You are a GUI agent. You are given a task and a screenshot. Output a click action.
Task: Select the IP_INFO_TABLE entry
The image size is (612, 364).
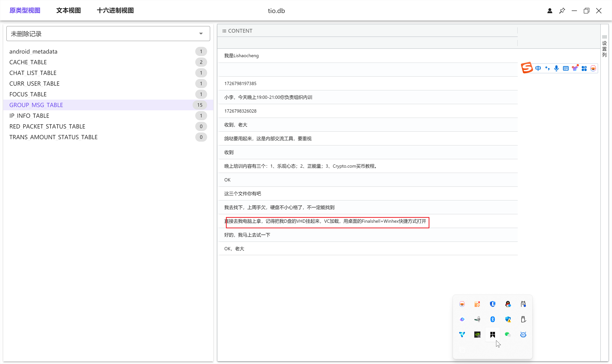[x=29, y=115]
